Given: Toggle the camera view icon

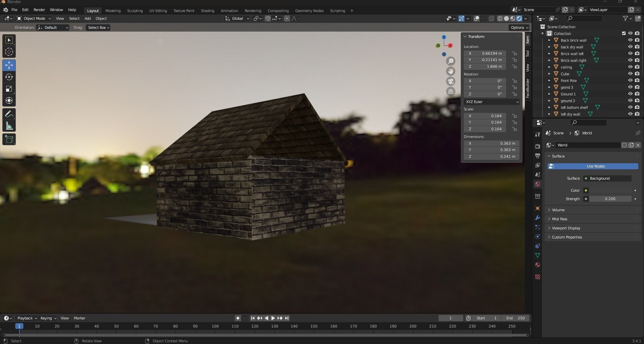Looking at the screenshot, I should click(x=451, y=81).
